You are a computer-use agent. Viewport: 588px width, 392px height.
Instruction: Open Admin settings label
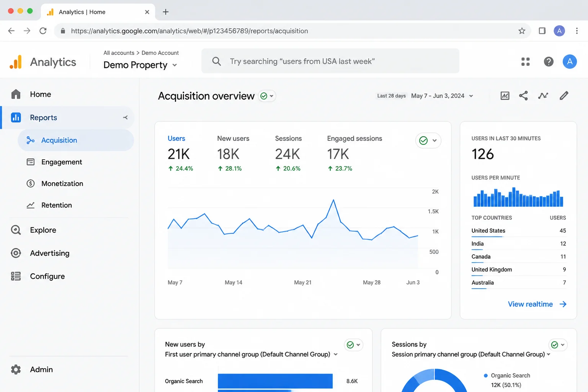click(x=41, y=369)
